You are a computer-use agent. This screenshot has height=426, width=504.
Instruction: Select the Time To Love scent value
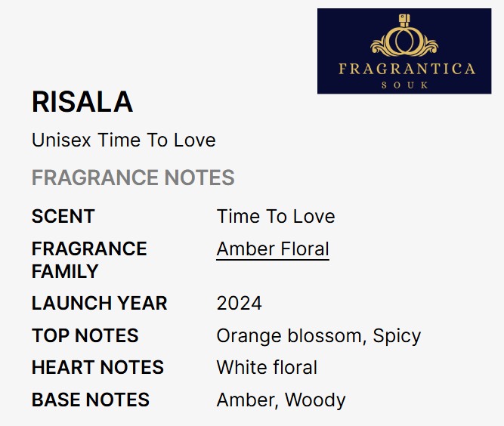click(x=276, y=217)
